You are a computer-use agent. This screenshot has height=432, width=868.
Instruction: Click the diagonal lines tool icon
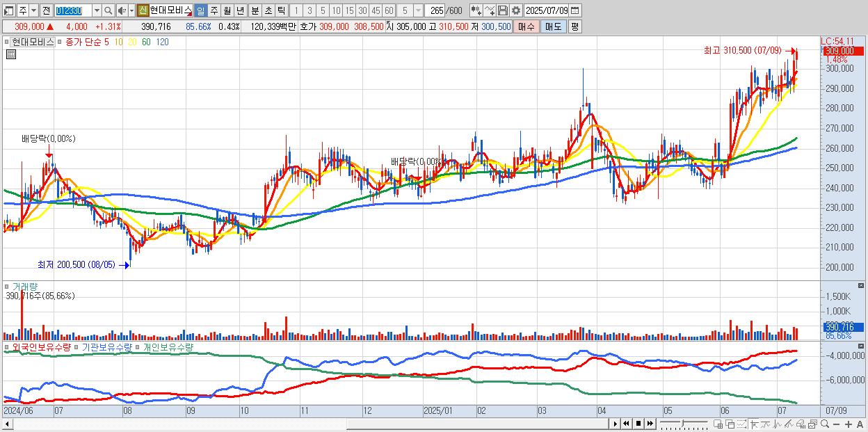pyautogui.click(x=789, y=424)
